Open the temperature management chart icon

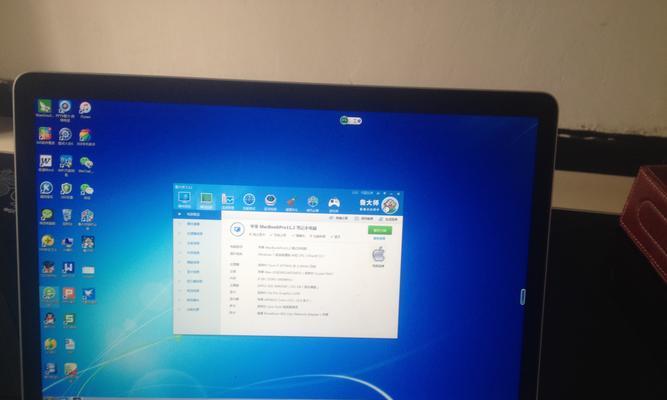click(228, 200)
